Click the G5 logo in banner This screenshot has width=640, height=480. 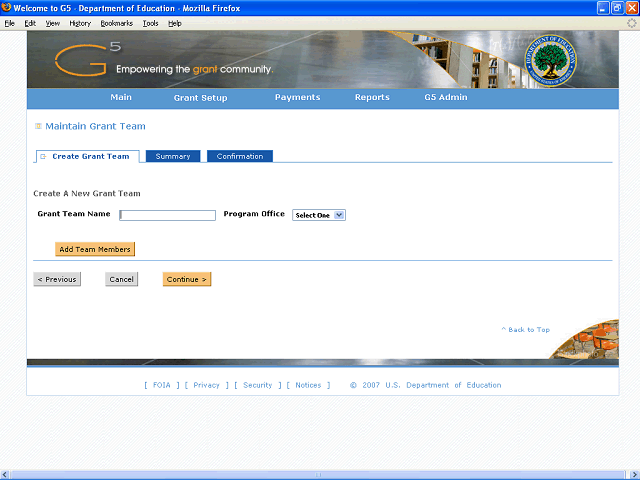click(88, 60)
